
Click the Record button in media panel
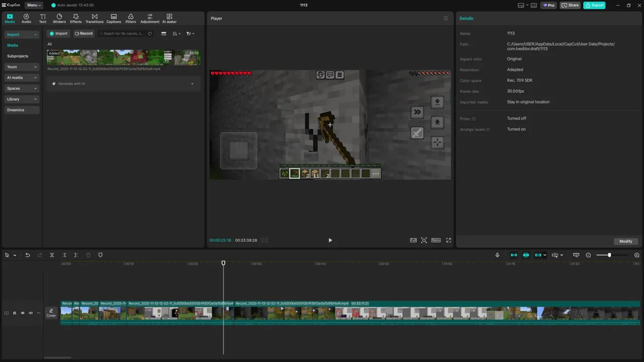click(84, 34)
